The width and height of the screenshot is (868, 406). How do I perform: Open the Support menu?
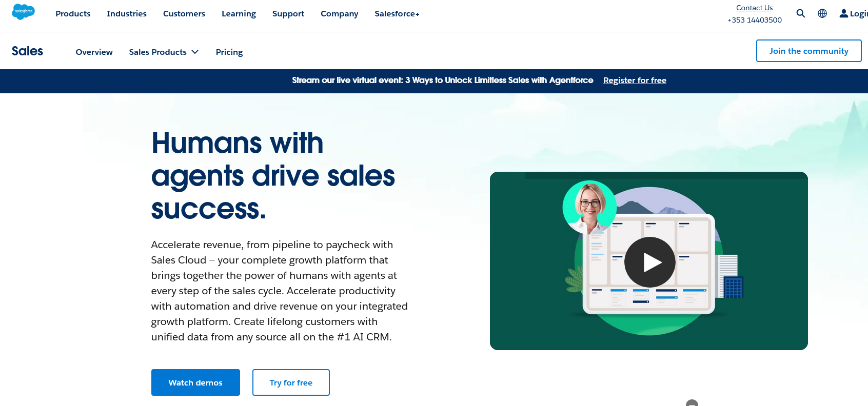coord(288,14)
